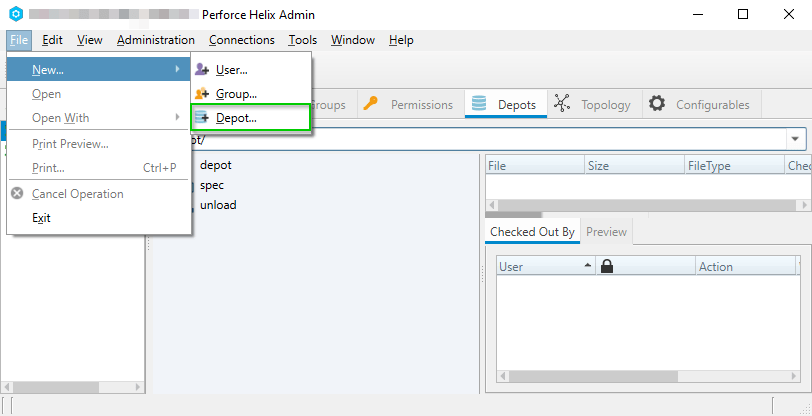Select the spec depot item
Image resolution: width=812 pixels, height=416 pixels.
coord(212,185)
